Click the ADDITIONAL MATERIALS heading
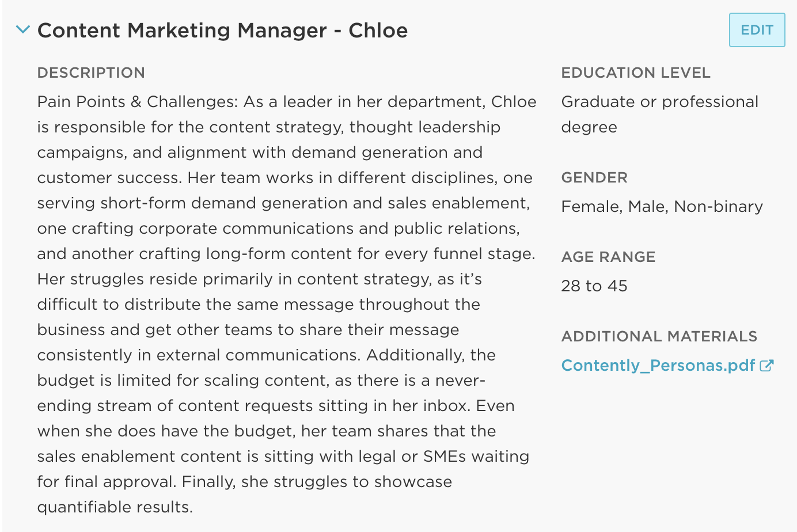Image resolution: width=797 pixels, height=532 pixels. pyautogui.click(x=659, y=337)
